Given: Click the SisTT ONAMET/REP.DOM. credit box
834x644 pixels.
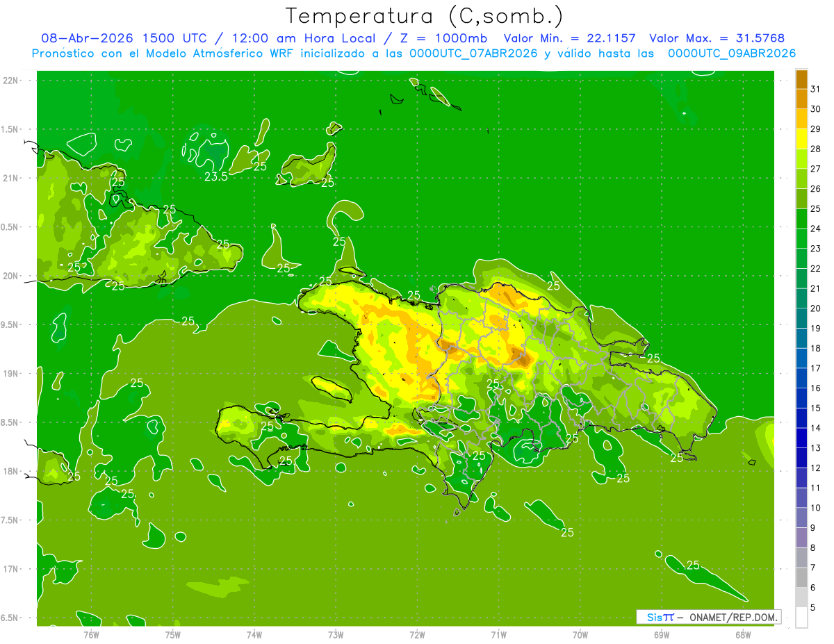Looking at the screenshot, I should click(708, 617).
